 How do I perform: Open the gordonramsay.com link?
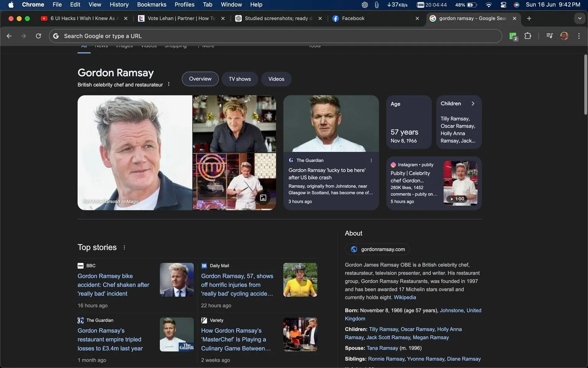[382, 249]
